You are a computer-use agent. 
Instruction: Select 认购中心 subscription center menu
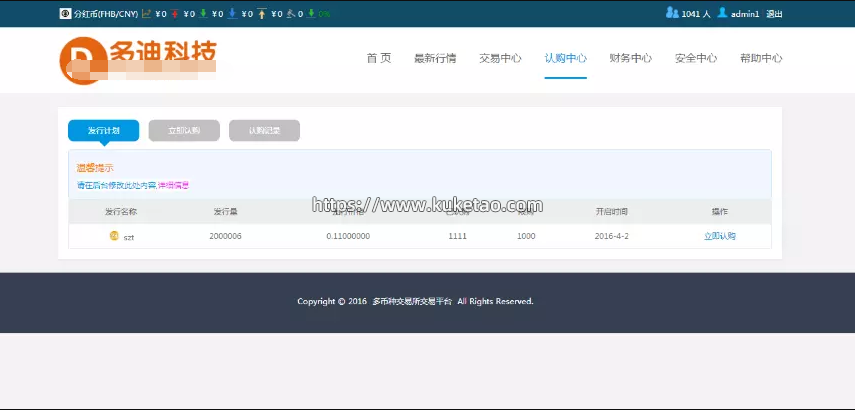565,58
